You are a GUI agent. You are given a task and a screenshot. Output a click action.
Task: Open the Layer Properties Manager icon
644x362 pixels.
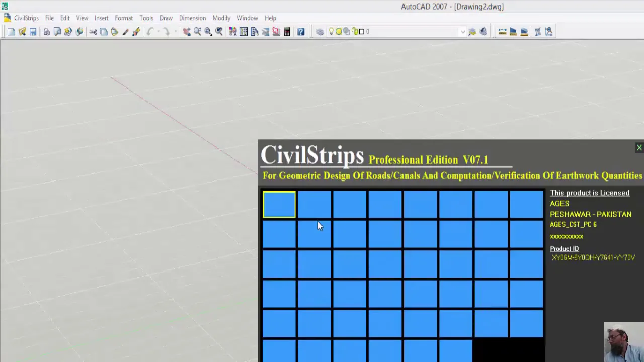pos(320,32)
